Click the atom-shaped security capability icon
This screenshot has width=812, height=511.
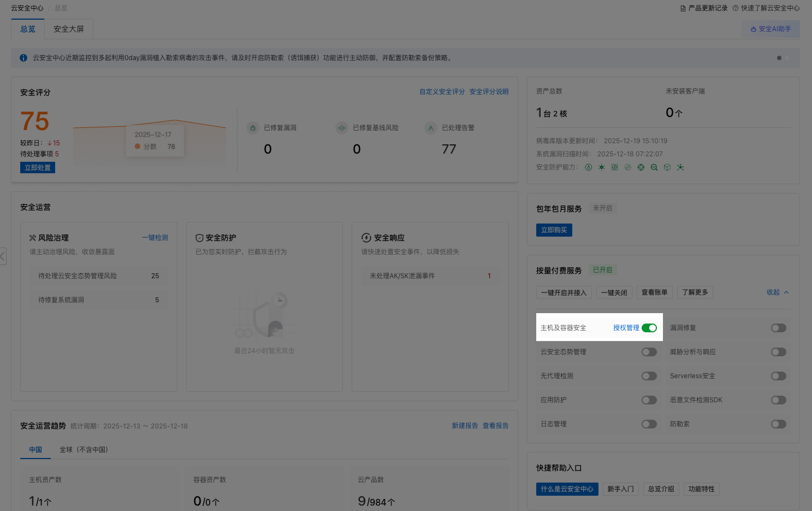pos(615,167)
